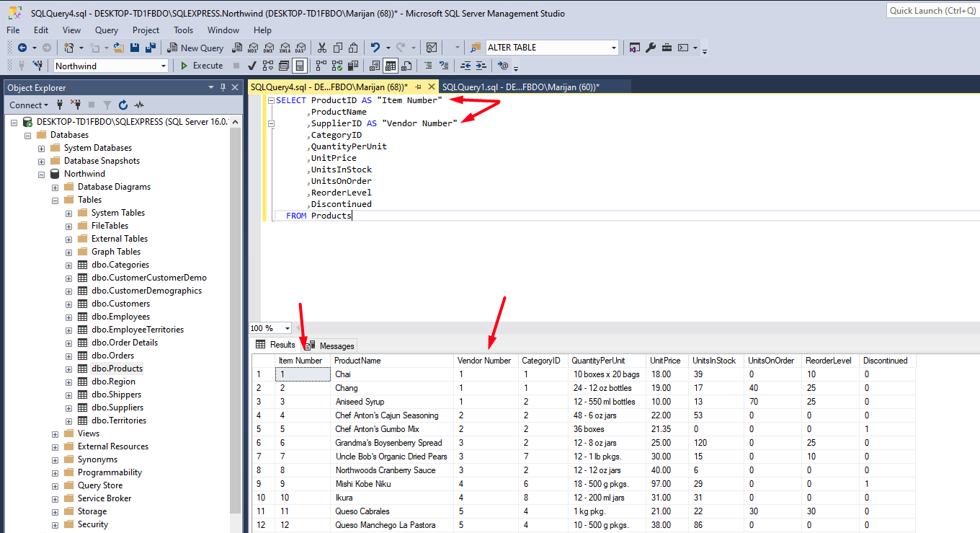The image size is (980, 533).
Task: Open the ALTER TABLE find combo box
Action: coord(614,48)
